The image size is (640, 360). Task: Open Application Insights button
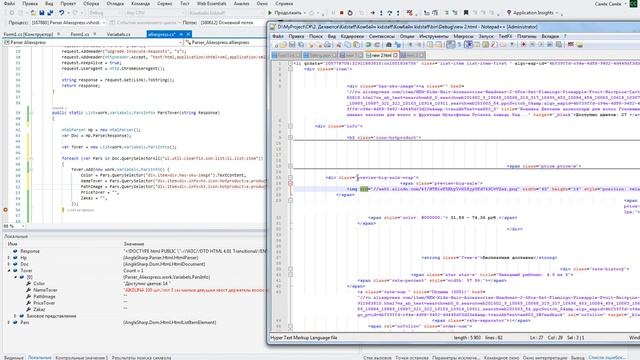[533, 13]
